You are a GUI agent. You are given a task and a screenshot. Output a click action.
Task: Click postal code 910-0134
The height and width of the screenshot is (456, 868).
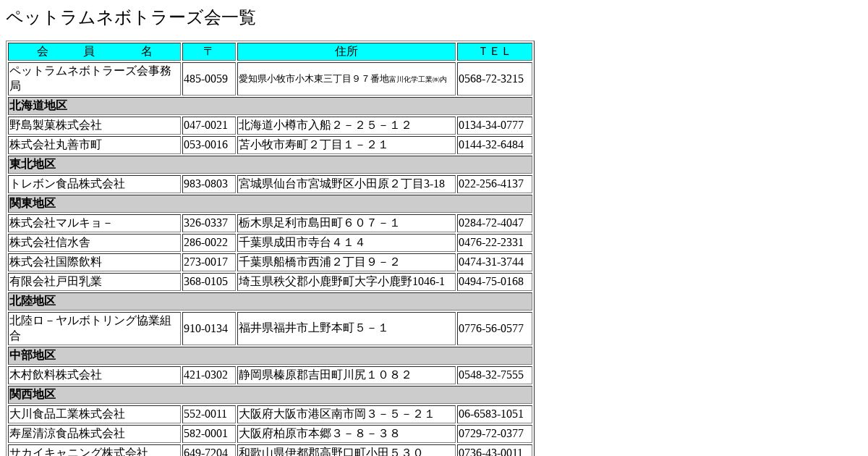click(x=205, y=329)
